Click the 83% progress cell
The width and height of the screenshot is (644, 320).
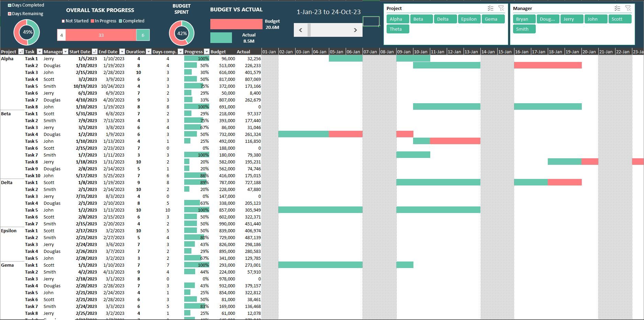[197, 306]
